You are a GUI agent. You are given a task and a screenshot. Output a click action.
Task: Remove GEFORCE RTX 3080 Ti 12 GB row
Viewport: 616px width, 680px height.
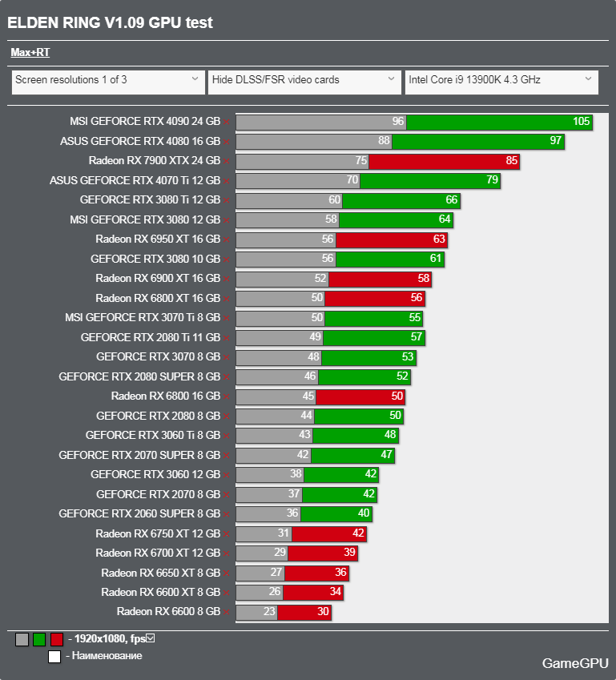(227, 201)
